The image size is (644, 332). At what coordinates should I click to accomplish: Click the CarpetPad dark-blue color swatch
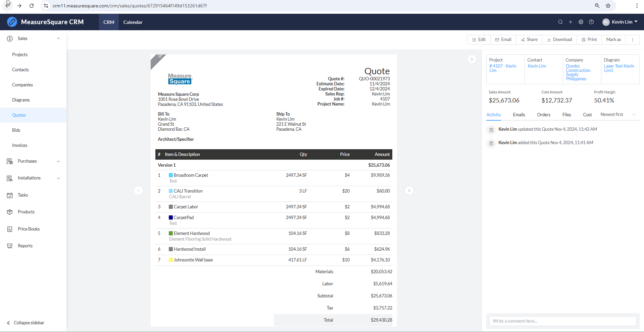pos(171,218)
